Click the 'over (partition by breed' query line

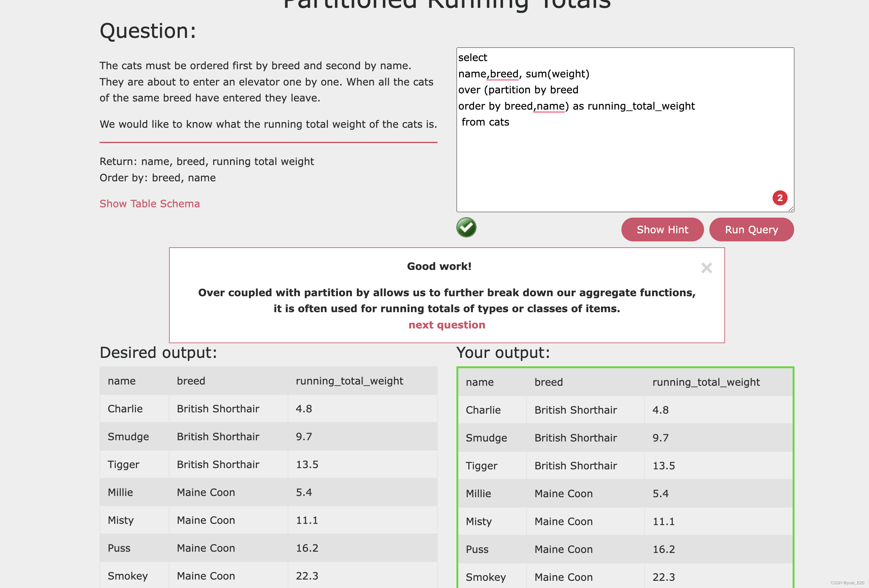click(518, 90)
